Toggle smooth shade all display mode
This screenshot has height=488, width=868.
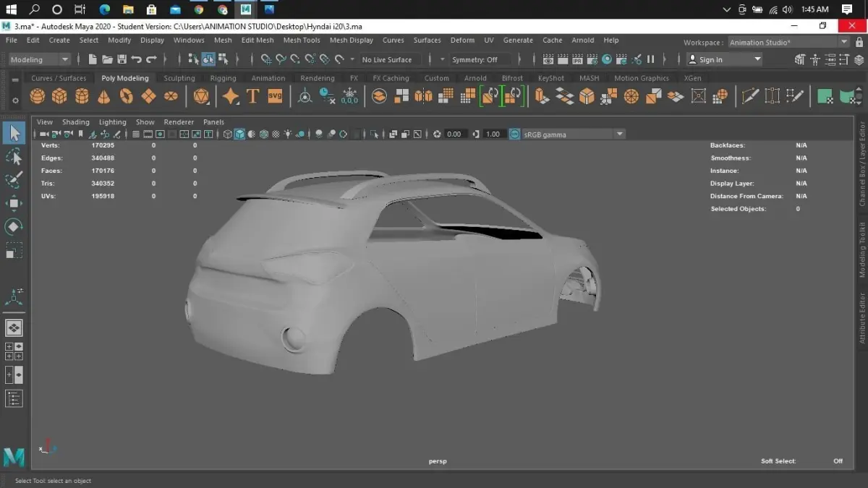[x=239, y=134]
